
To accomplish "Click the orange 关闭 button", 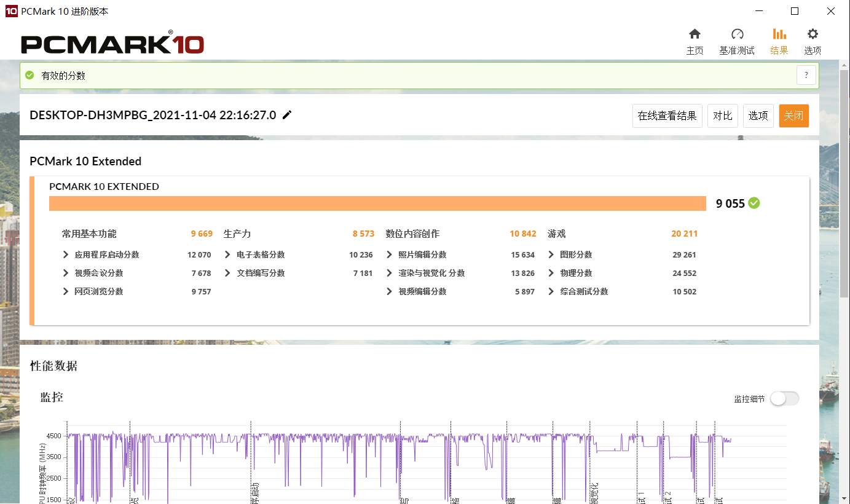I will [793, 116].
